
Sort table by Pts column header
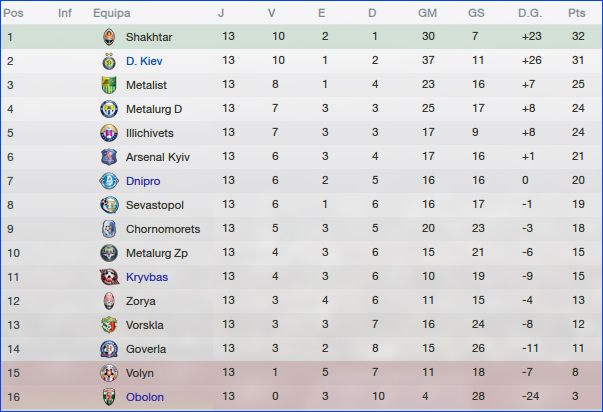tap(575, 13)
